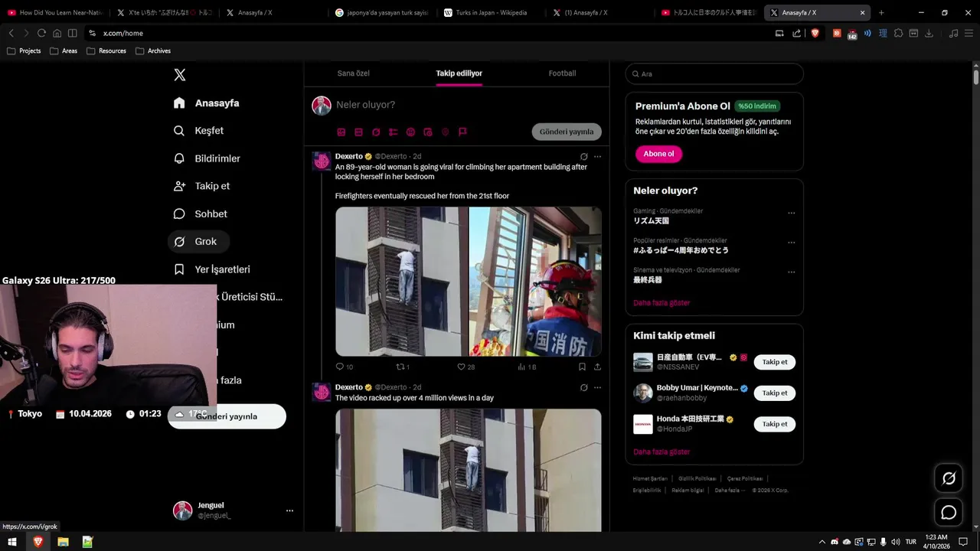Viewport: 980px width, 551px height.
Task: Open the Archives bookmarks folder
Action: [153, 51]
